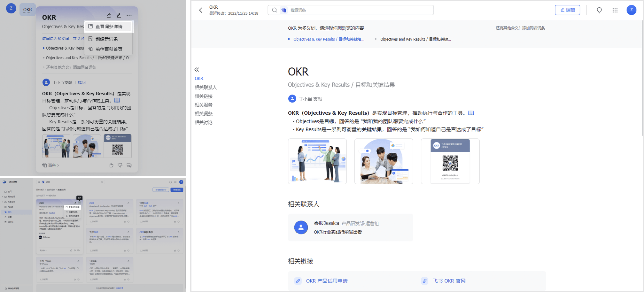This screenshot has width=644, height=292.
Task: Click the edit pencil on the 对齐OKR result card
Action: pyautogui.click(x=178, y=203)
